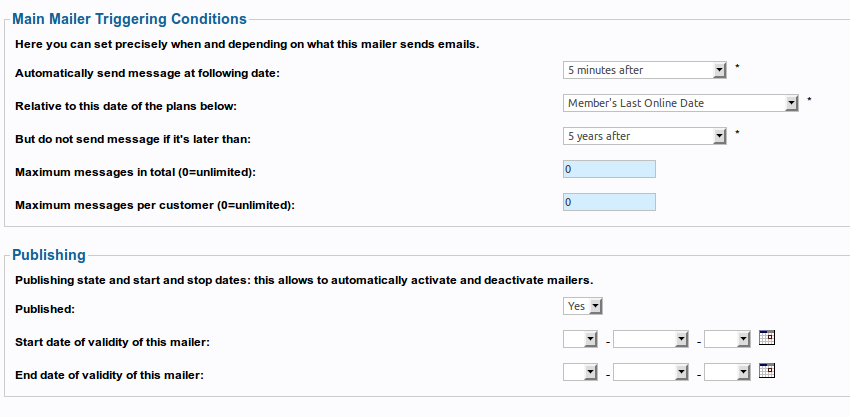Select the start date day dropdown
850x417 pixels.
581,339
